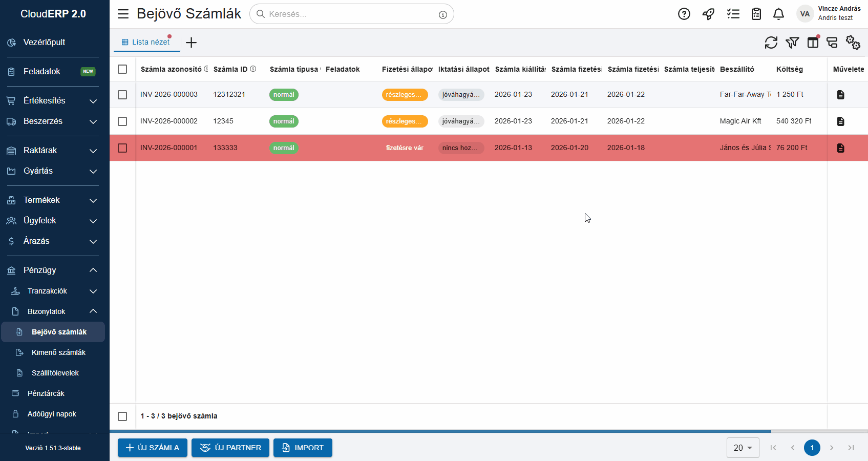Toggle the header select-all checkbox
The width and height of the screenshot is (868, 461).
[122, 69]
